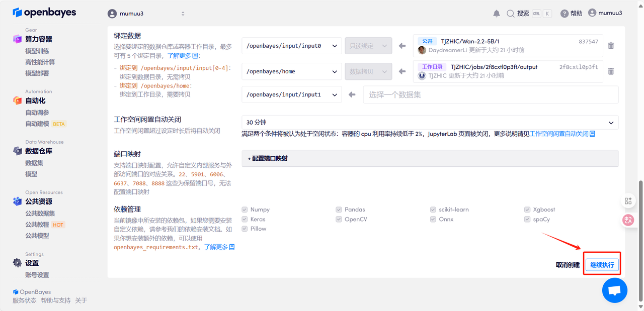The height and width of the screenshot is (311, 644).
Task: Delete the Wan-2.2-5B data binding
Action: click(611, 46)
